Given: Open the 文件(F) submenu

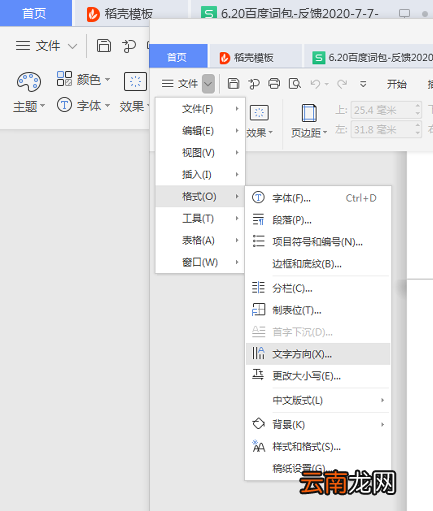Looking at the screenshot, I should click(x=200, y=109).
